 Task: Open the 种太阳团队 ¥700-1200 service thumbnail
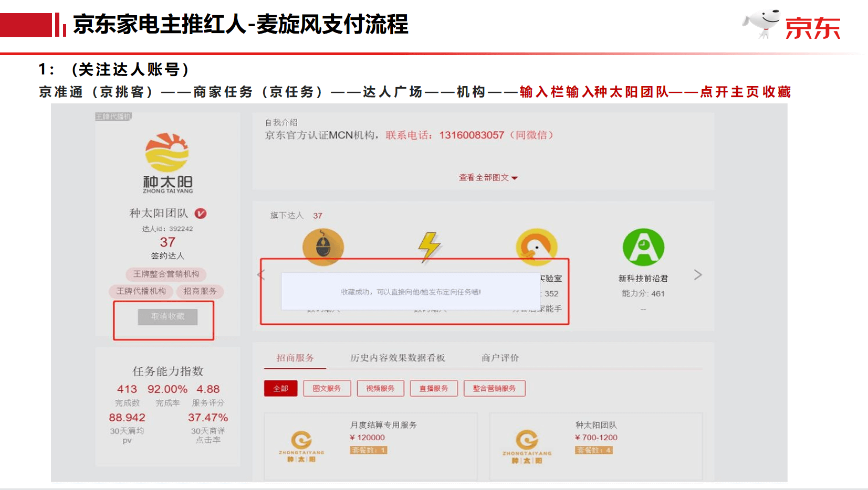pos(527,446)
